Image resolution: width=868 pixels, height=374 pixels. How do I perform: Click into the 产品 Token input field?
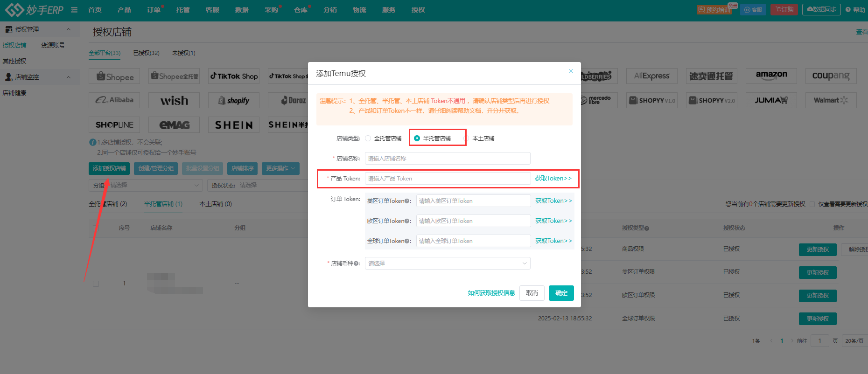click(448, 179)
